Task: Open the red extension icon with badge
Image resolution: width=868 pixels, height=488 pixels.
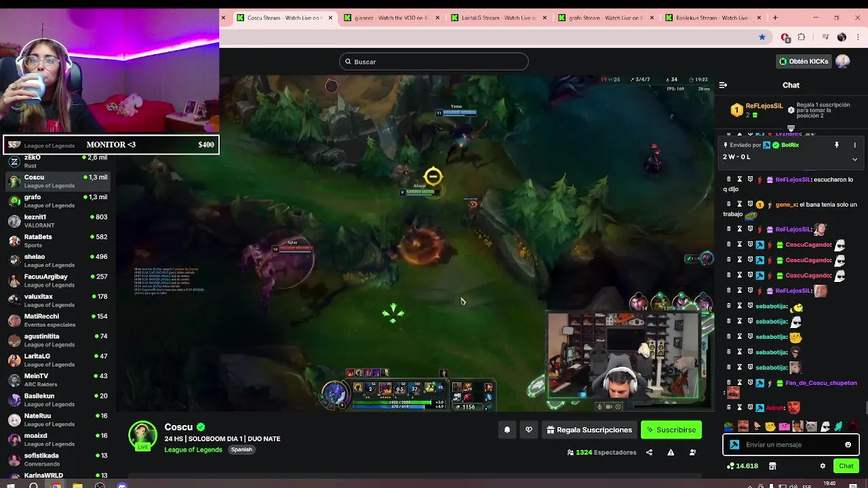Action: pyautogui.click(x=785, y=37)
